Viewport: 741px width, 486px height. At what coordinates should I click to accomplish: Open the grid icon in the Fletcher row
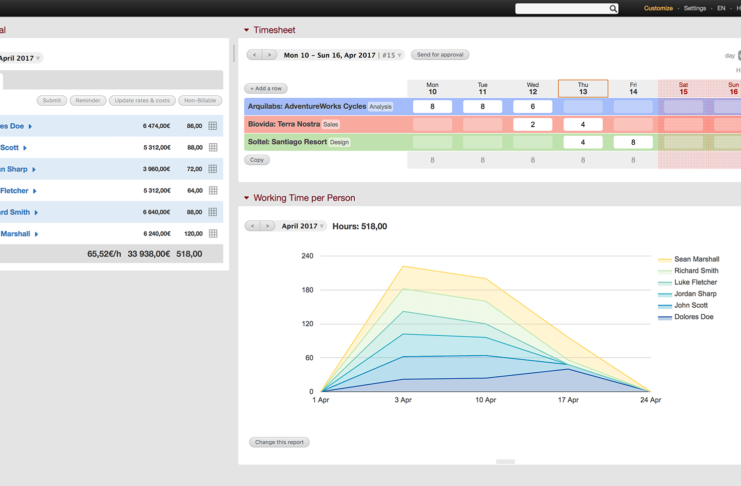[x=212, y=190]
